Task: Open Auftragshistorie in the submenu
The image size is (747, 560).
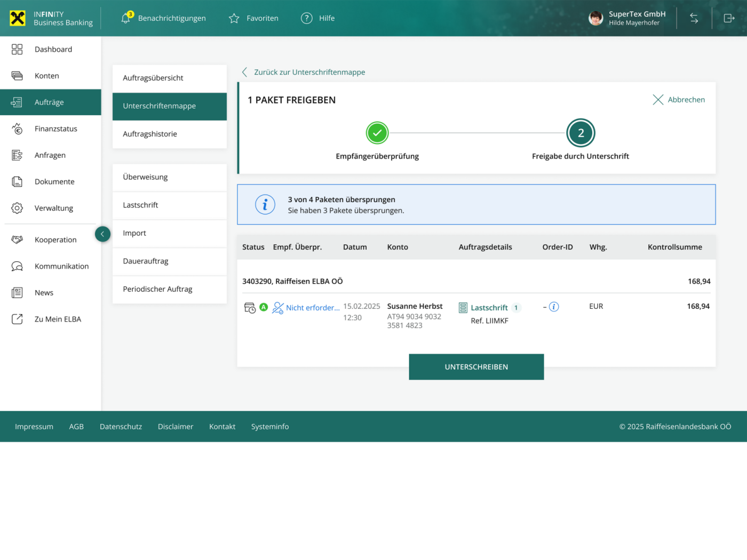Action: [150, 134]
